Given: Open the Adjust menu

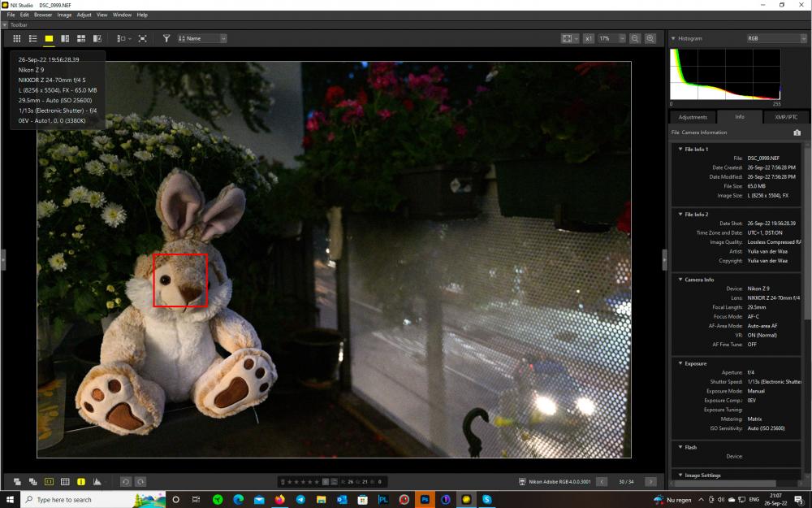Looking at the screenshot, I should point(84,15).
